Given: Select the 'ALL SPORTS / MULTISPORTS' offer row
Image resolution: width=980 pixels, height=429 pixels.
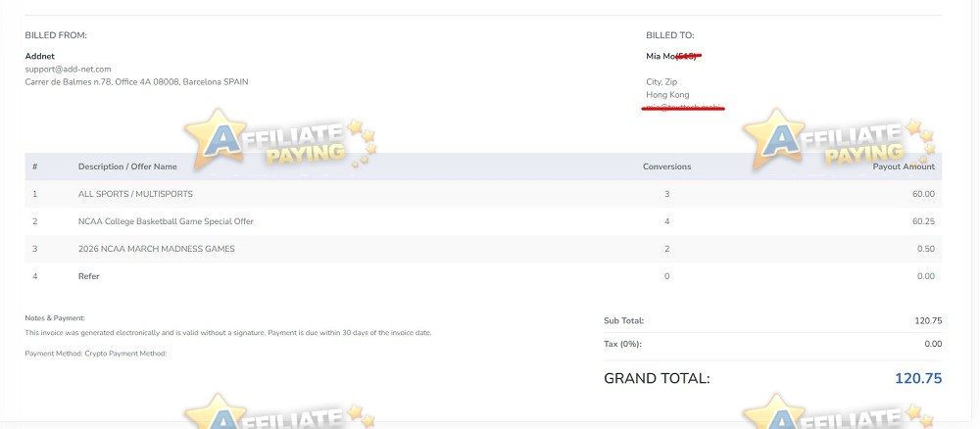Looking at the screenshot, I should [483, 194].
